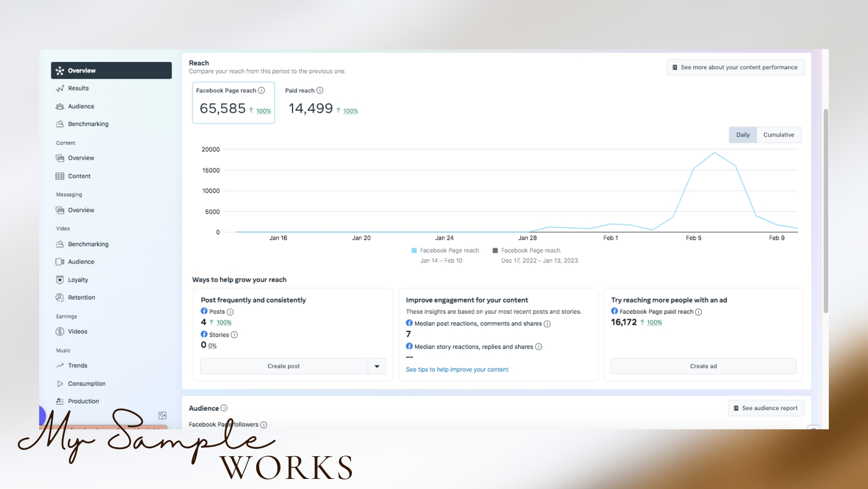Click the Create ad button
Image resolution: width=868 pixels, height=489 pixels.
tap(703, 366)
